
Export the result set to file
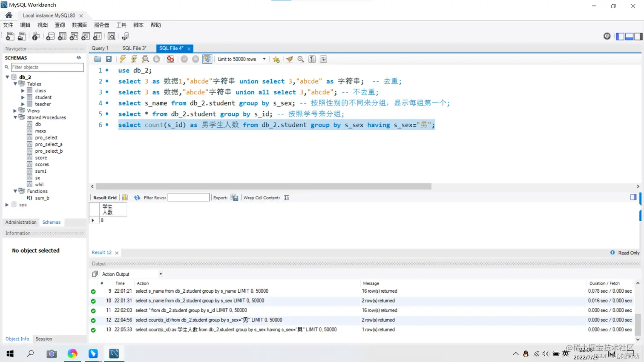point(234,197)
